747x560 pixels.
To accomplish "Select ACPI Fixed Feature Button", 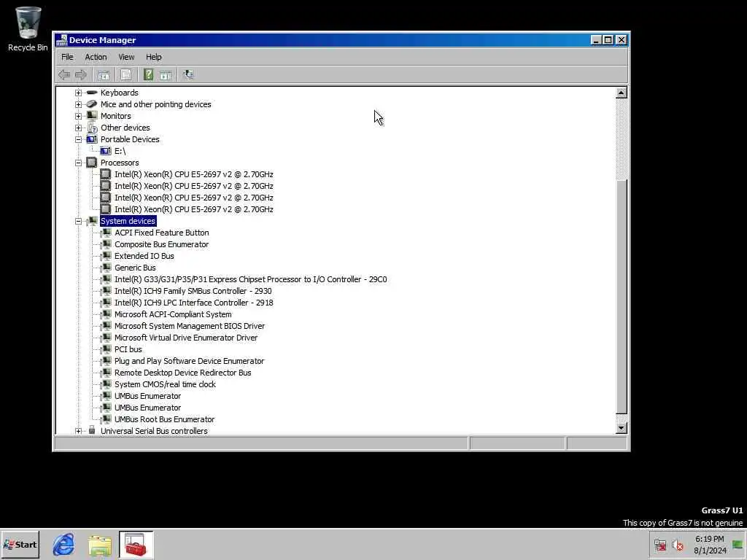I will (161, 233).
